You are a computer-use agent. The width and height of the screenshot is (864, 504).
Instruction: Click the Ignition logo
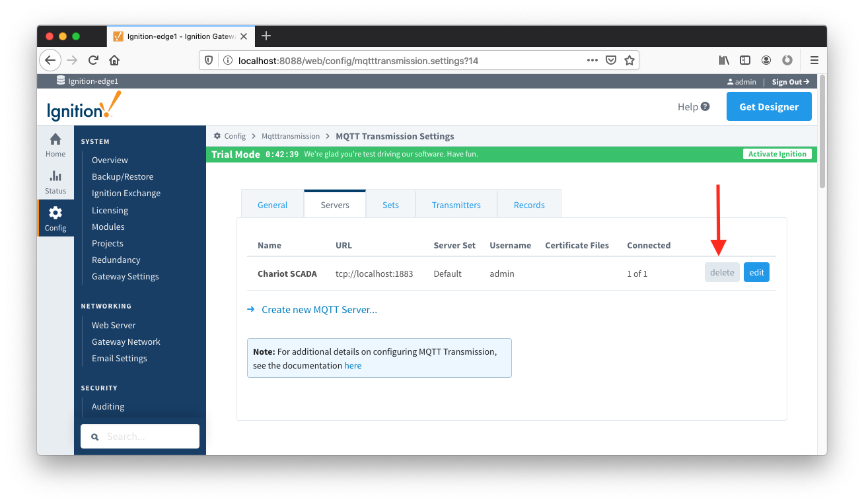point(84,106)
